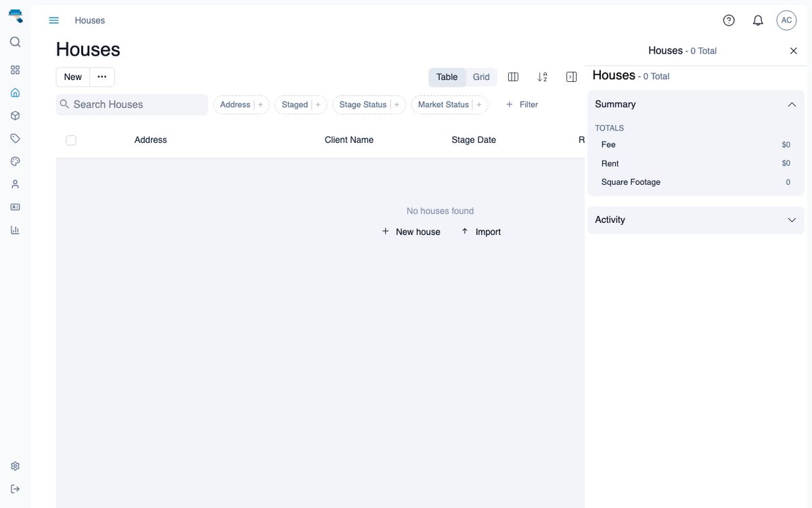Collapse the Summary section
The height and width of the screenshot is (508, 812).
coord(792,104)
